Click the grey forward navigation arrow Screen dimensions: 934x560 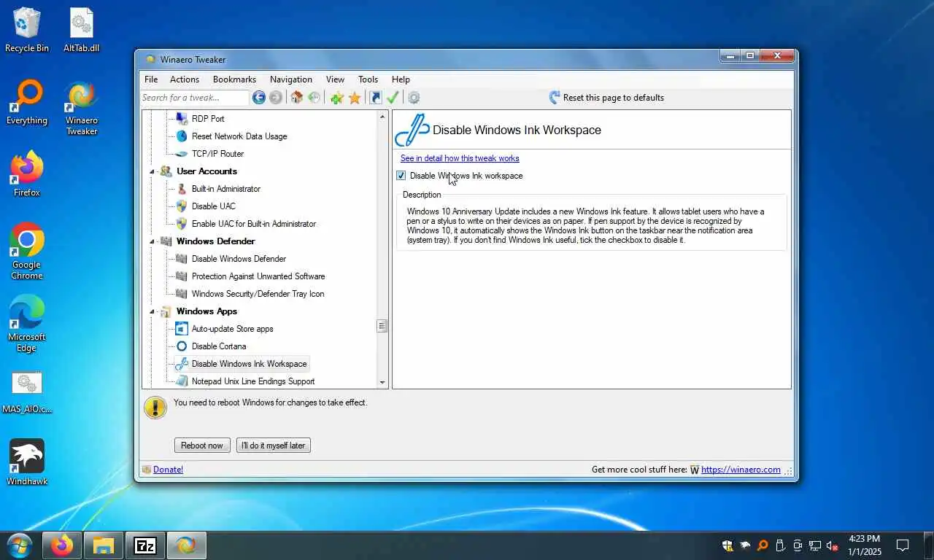(276, 98)
